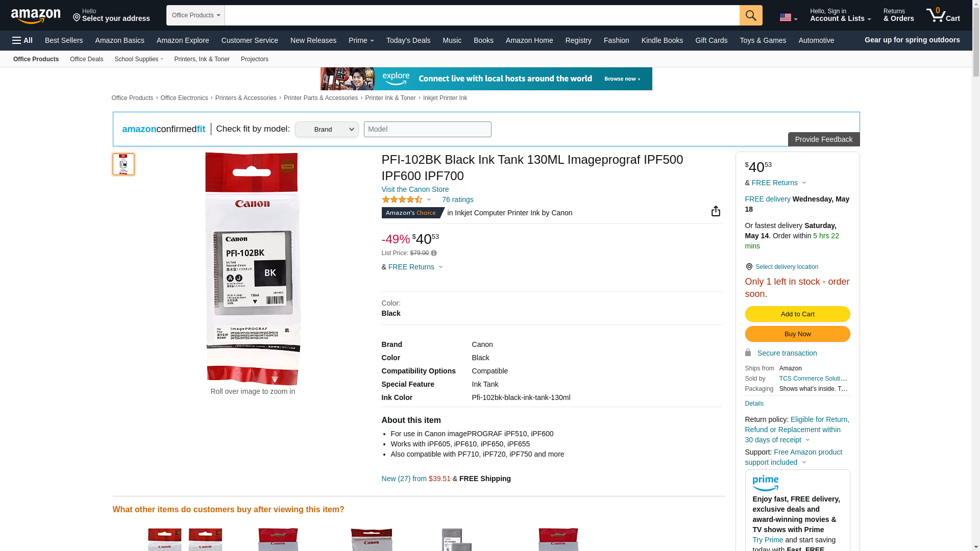Open the Brand dropdown in confirmed fit
The width and height of the screenshot is (980, 551).
pos(327,129)
